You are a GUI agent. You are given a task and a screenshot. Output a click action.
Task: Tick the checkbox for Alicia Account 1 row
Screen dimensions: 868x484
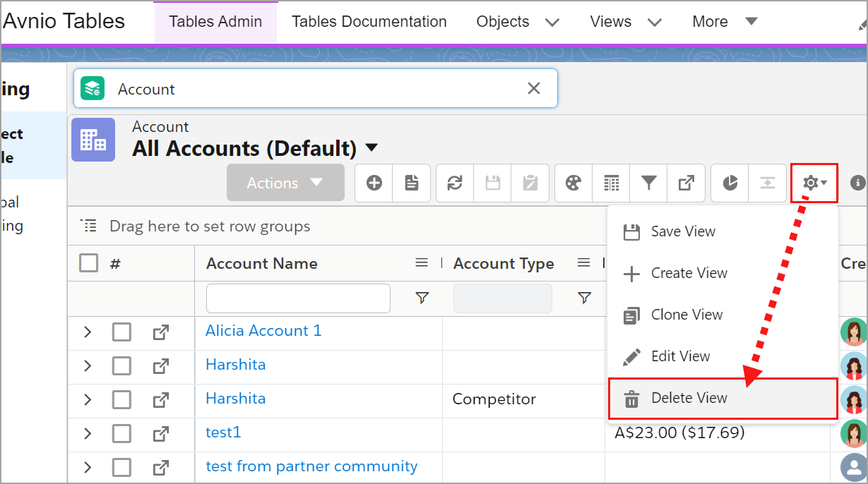tap(121, 331)
